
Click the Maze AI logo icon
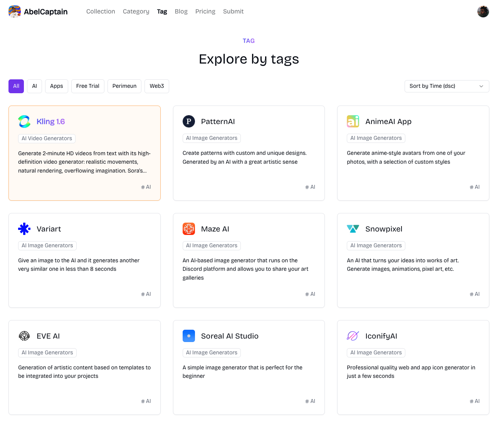coord(189,229)
